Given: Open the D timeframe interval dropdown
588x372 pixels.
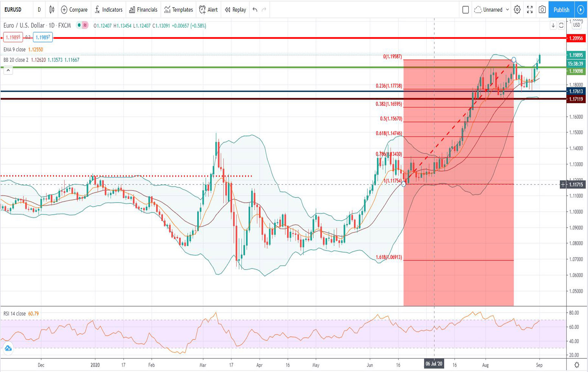Looking at the screenshot, I should (x=39, y=10).
